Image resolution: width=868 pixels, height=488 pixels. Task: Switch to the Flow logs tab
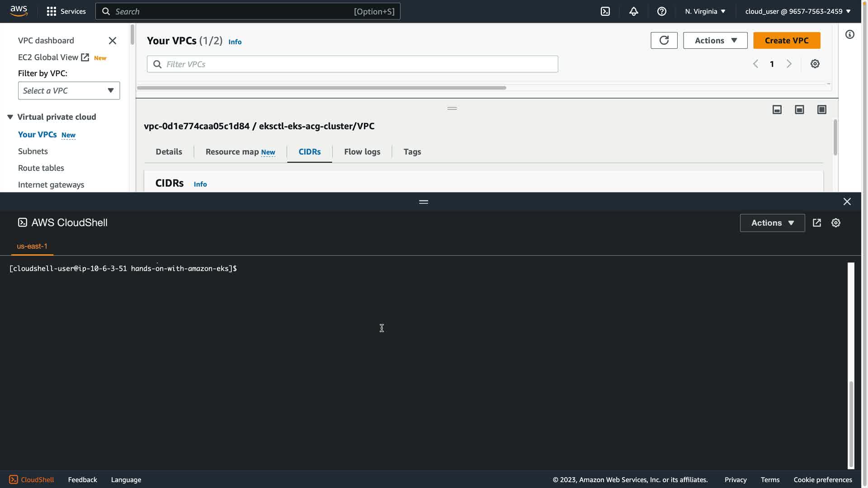pyautogui.click(x=362, y=152)
